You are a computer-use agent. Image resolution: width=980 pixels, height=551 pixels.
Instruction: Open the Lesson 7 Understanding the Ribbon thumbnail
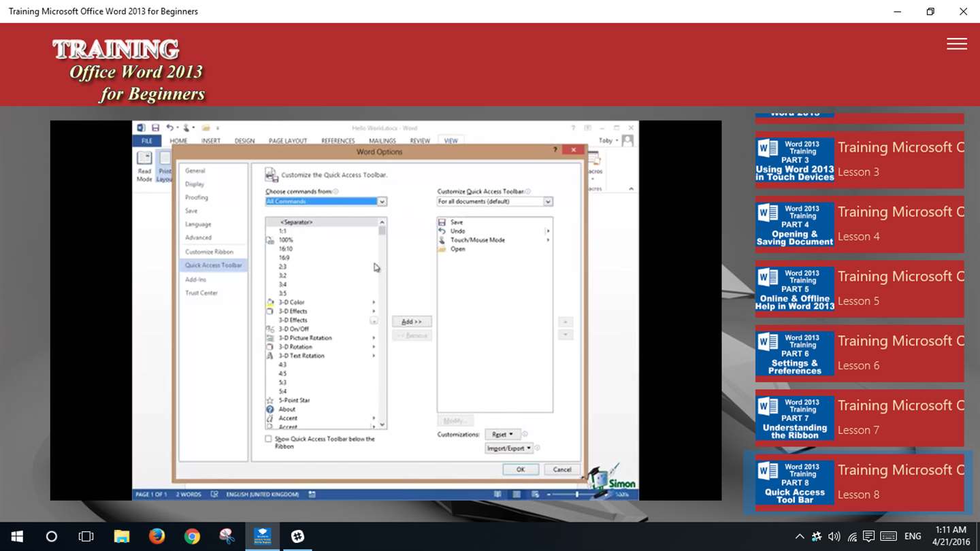coord(795,418)
